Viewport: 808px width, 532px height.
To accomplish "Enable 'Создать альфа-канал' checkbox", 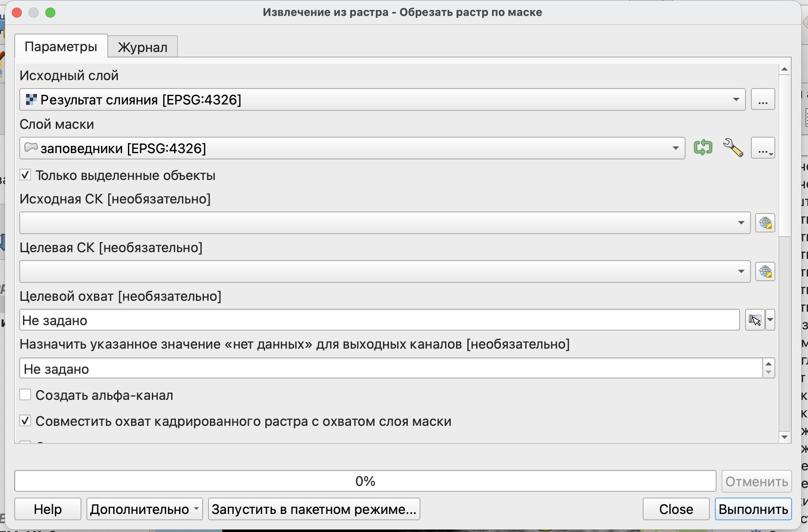I will pos(26,395).
